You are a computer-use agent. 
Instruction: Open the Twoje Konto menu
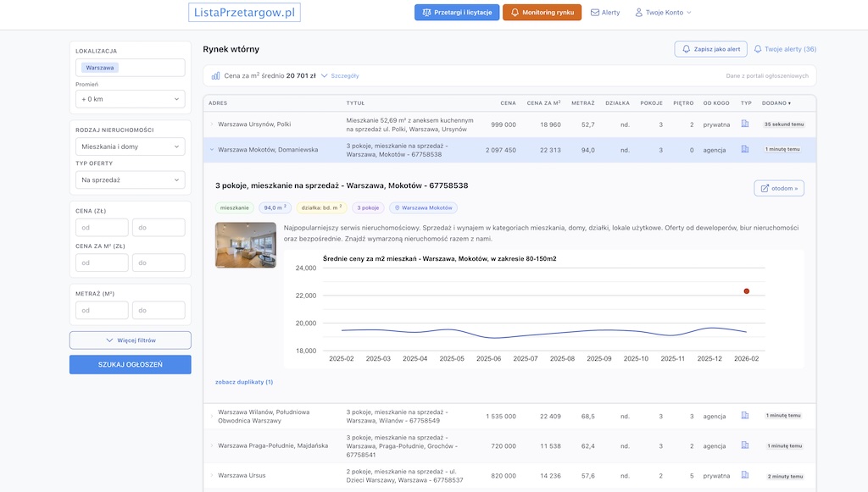663,13
